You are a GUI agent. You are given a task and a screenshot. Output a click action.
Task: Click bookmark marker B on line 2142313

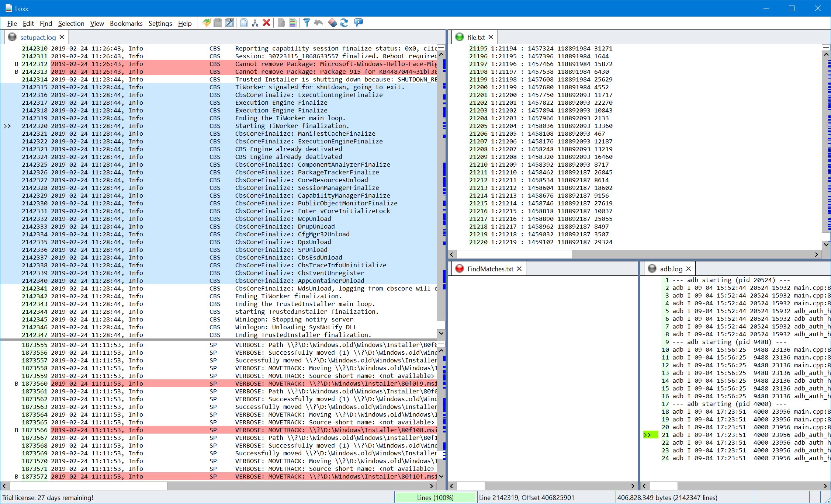[17, 72]
